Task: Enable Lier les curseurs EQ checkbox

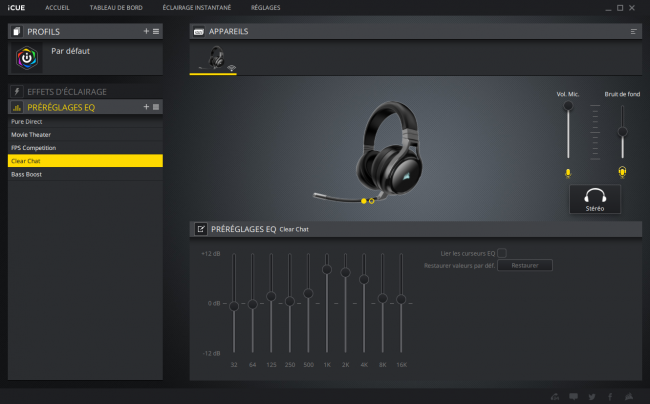Action: (502, 253)
